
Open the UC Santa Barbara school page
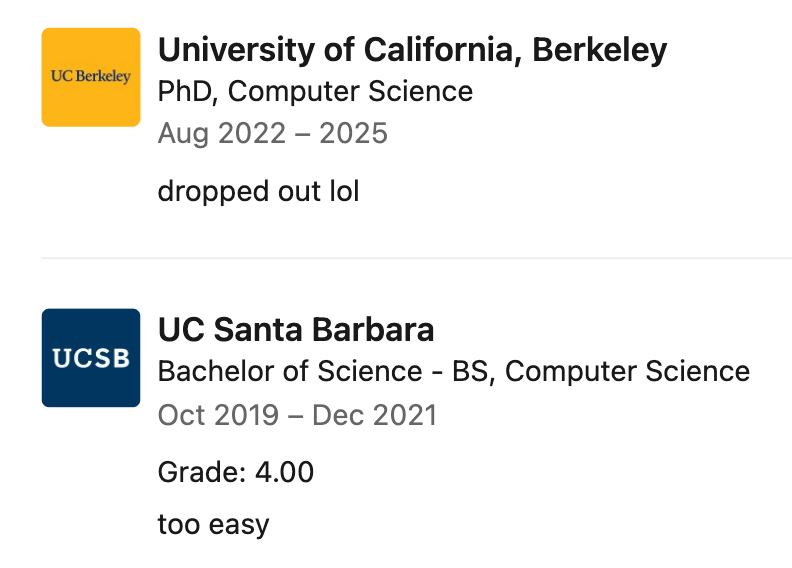(296, 330)
